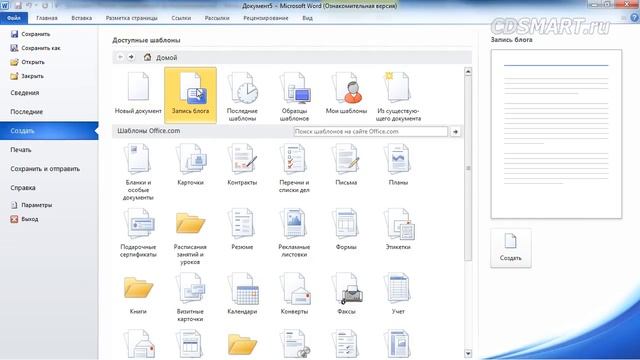Open the Письма template category

pos(346,164)
